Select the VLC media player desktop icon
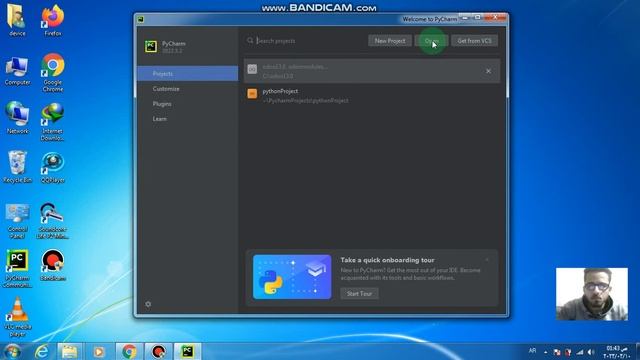Image resolution: width=640 pixels, height=360 pixels. tap(17, 317)
